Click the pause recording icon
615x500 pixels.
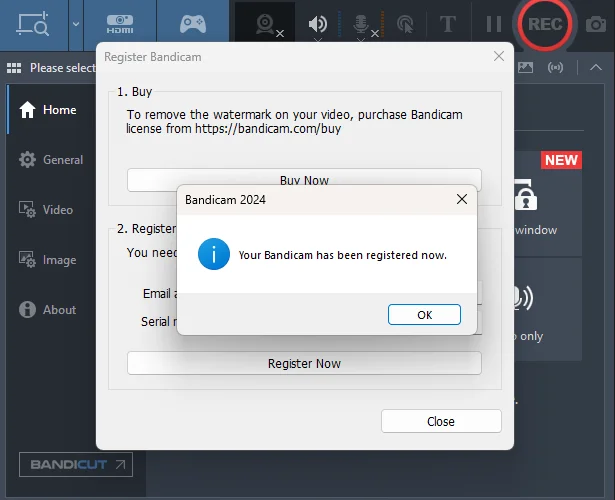pyautogui.click(x=493, y=24)
